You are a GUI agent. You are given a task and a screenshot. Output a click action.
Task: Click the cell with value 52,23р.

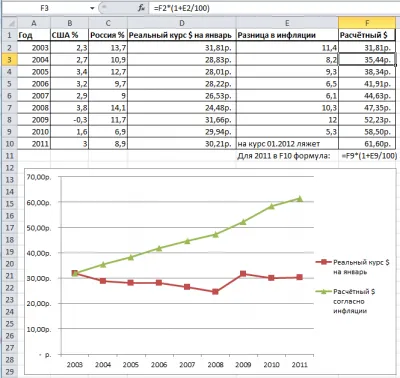367,120
